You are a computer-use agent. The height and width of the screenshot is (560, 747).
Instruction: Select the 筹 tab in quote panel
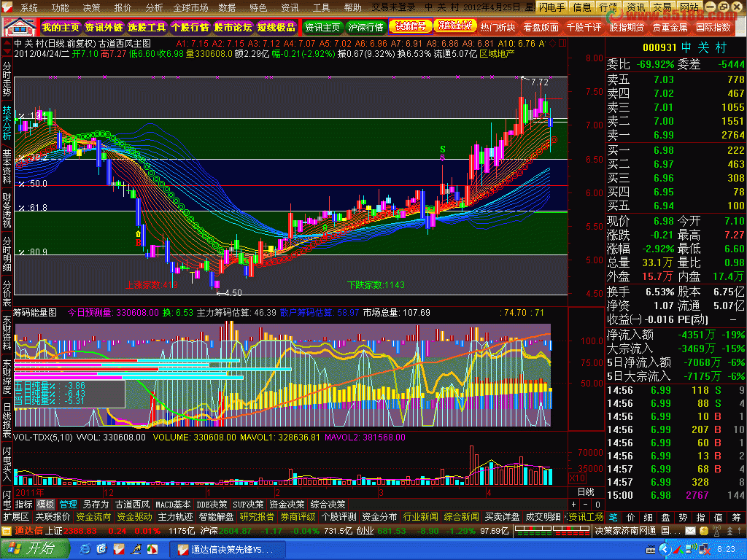click(737, 518)
